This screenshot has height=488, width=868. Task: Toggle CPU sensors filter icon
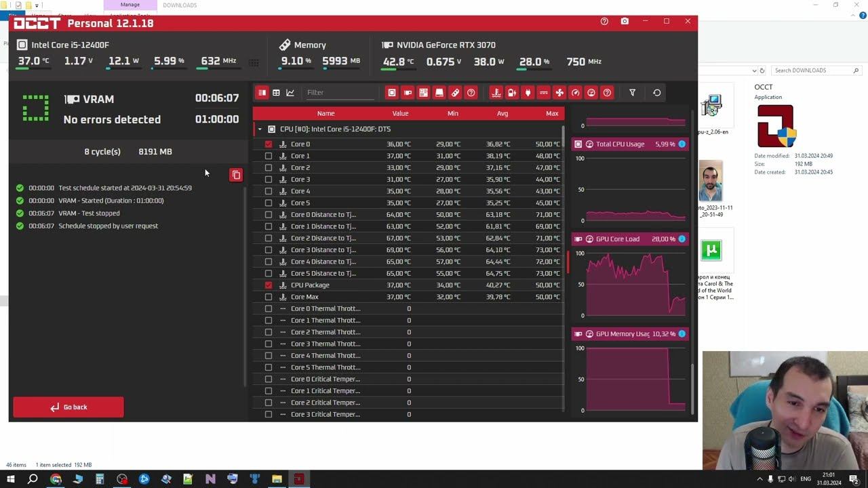tap(391, 93)
